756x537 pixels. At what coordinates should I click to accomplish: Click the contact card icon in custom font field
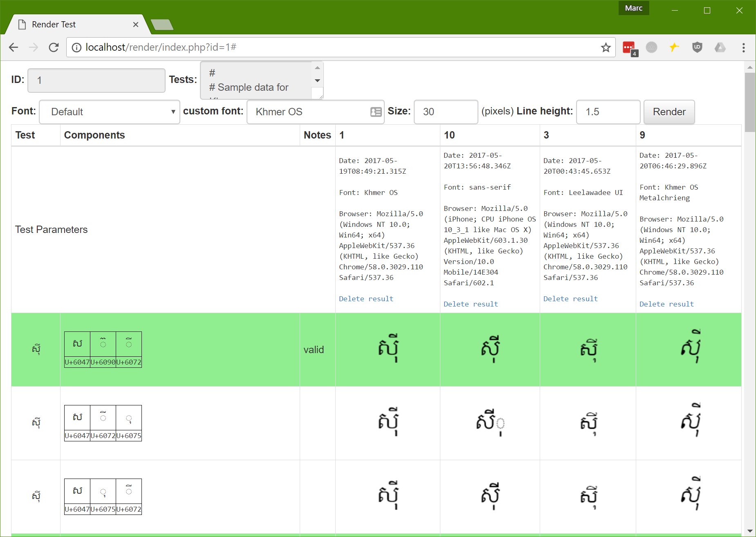click(x=376, y=112)
